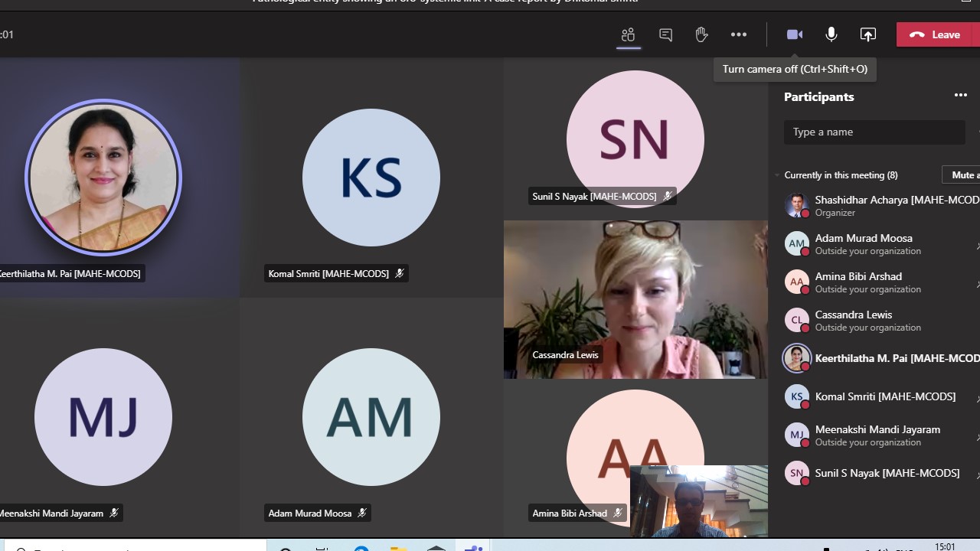Open more options in Participants panel
This screenshot has width=980, height=551.
pyautogui.click(x=960, y=96)
